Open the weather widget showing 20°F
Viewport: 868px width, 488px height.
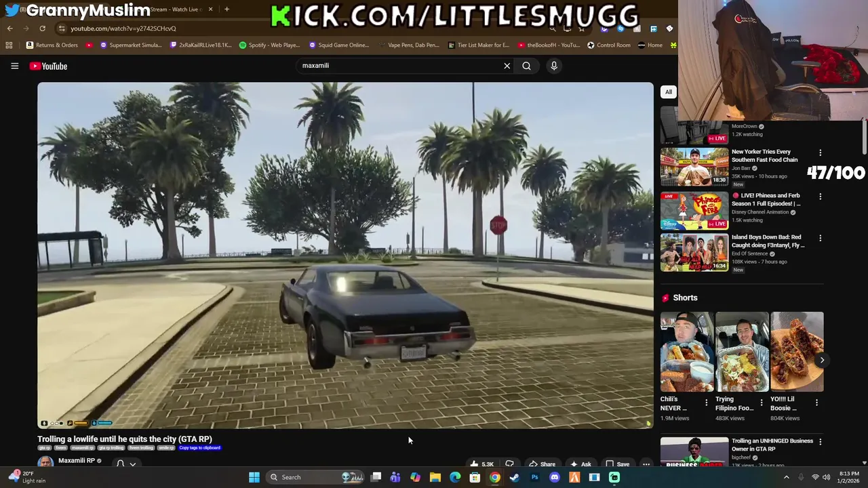pyautogui.click(x=27, y=477)
